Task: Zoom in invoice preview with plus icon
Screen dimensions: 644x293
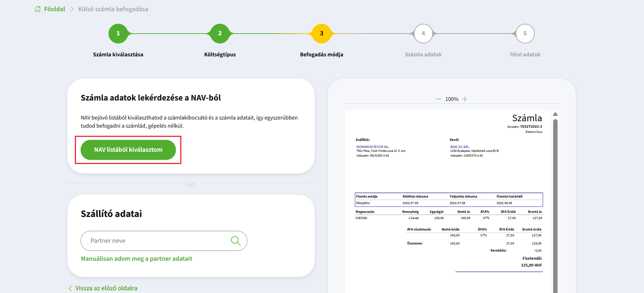Action: click(x=465, y=99)
